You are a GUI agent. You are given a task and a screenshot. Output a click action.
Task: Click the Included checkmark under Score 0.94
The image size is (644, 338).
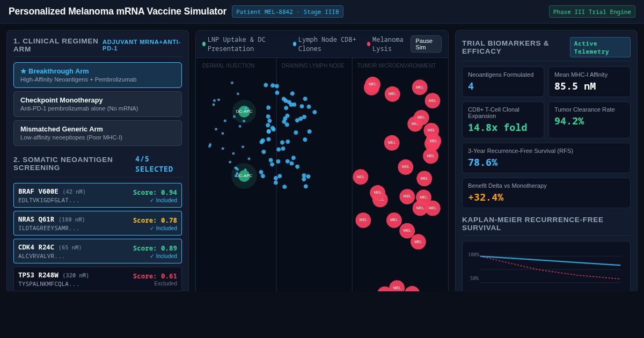tap(163, 201)
